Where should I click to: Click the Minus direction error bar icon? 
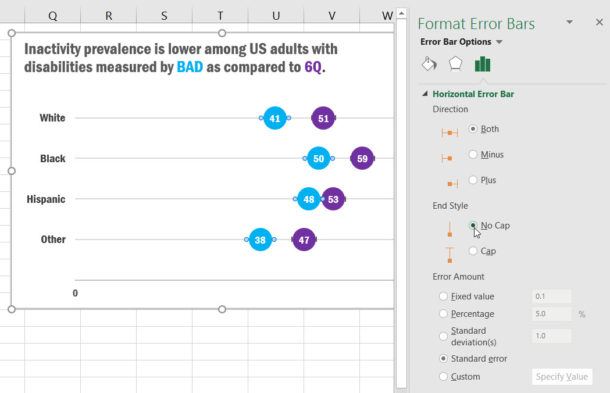(447, 158)
